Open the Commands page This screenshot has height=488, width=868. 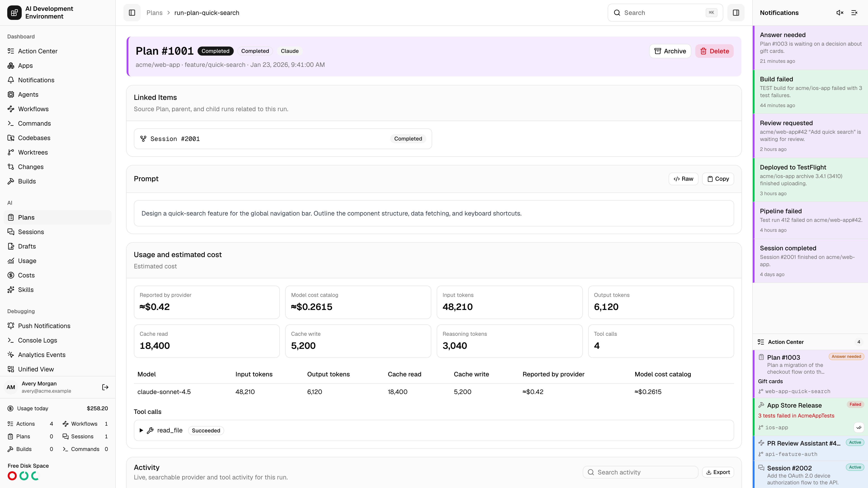click(x=58, y=124)
